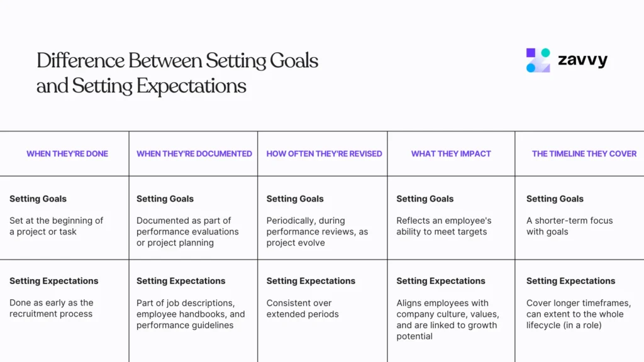The image size is (644, 362).
Task: Click 'Consistent over extended periods' text
Action: [303, 309]
